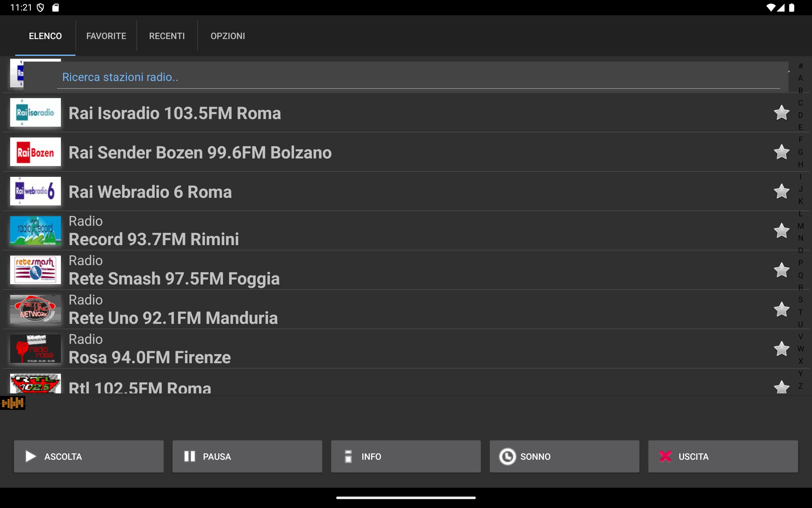The height and width of the screenshot is (508, 812).
Task: Select Rai Sender Bozen 99.6FM Bolzano station
Action: 200,152
